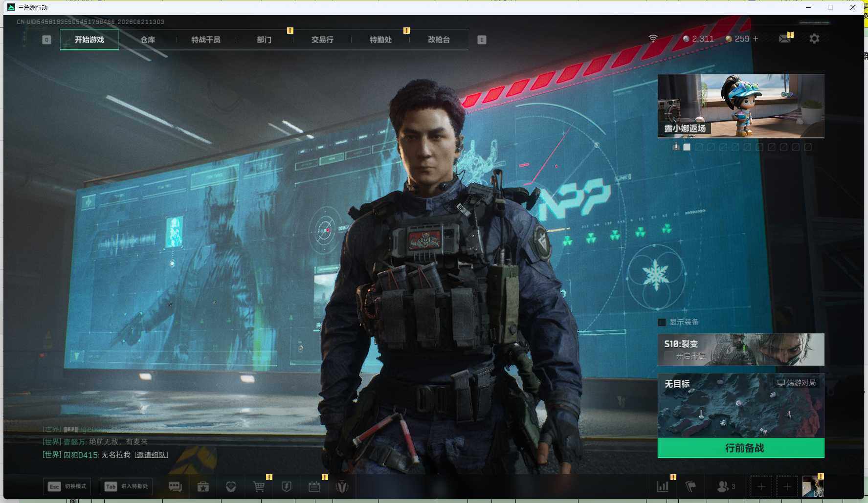Click the gem-shaped icon in bottom bar
The height and width of the screenshot is (503, 868).
pos(231,486)
